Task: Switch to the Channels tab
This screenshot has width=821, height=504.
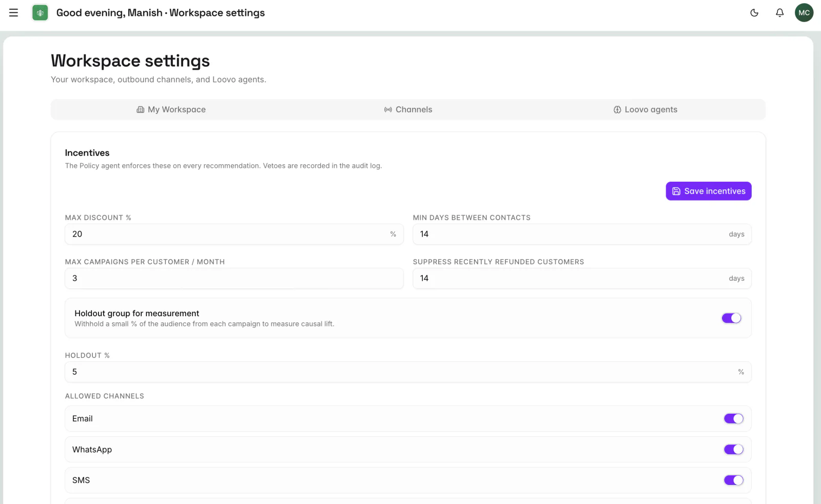Action: point(408,109)
